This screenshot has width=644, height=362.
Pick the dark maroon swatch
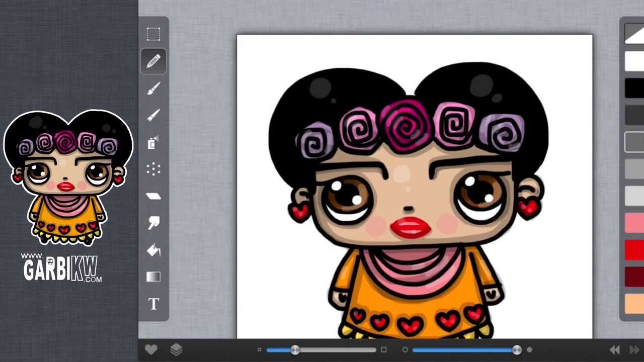pos(634,277)
